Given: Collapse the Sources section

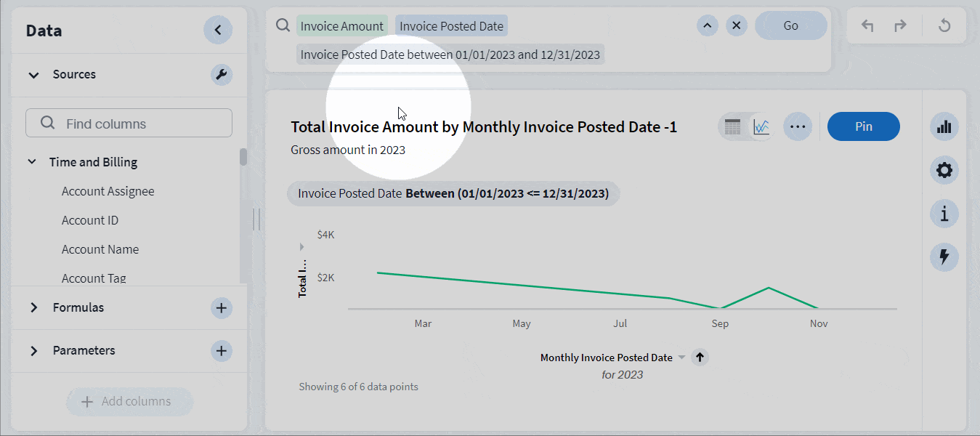Looking at the screenshot, I should (x=33, y=75).
